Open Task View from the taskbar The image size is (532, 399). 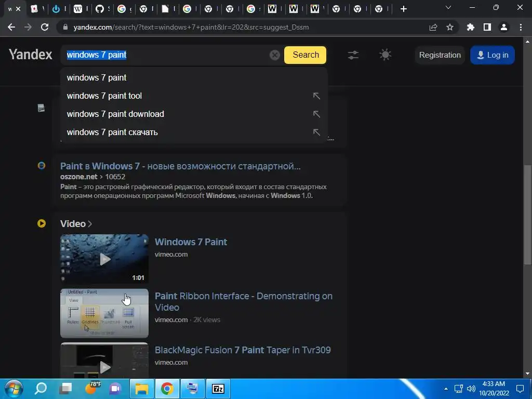click(65, 389)
